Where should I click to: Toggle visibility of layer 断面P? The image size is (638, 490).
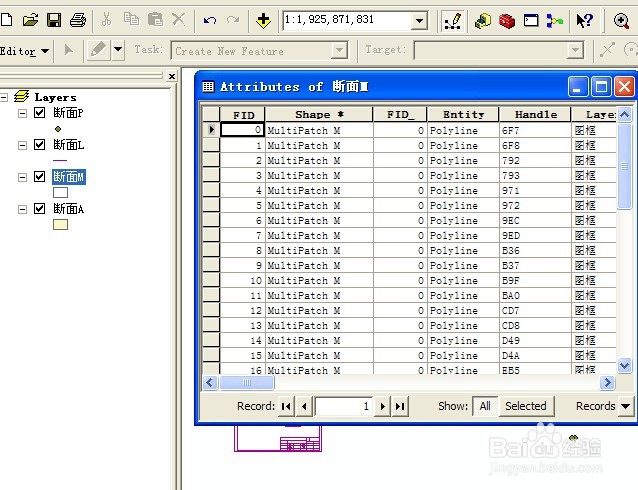click(x=39, y=112)
